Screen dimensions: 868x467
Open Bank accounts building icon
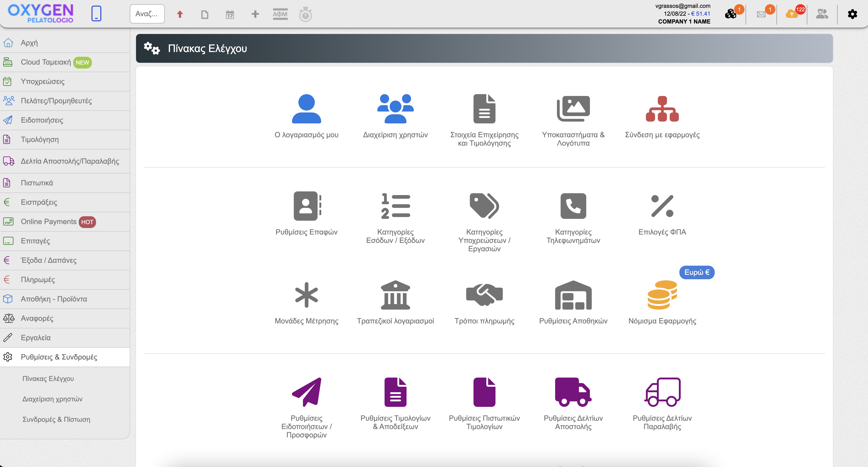coord(395,295)
